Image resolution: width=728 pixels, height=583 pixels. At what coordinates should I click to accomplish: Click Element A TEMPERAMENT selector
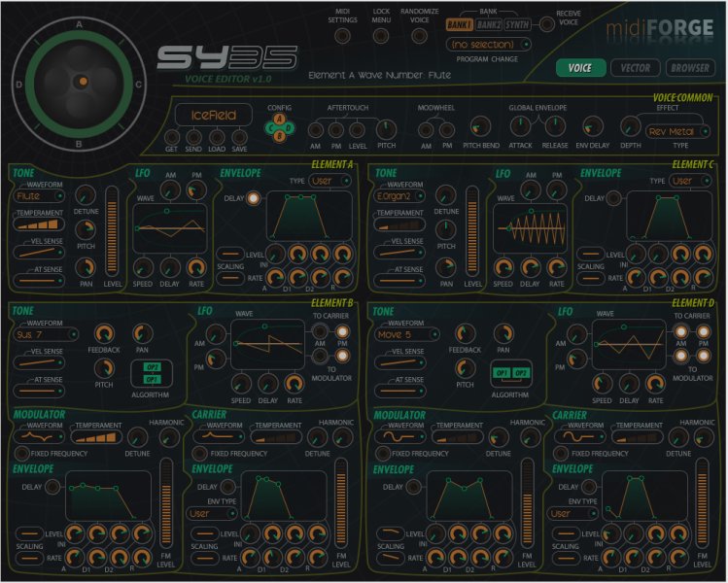click(x=39, y=225)
